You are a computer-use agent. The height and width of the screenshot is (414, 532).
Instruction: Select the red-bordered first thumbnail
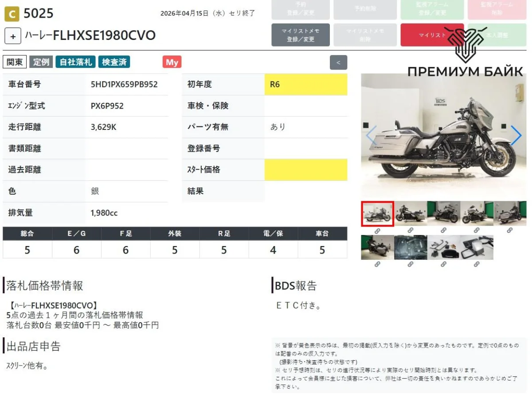(377, 214)
